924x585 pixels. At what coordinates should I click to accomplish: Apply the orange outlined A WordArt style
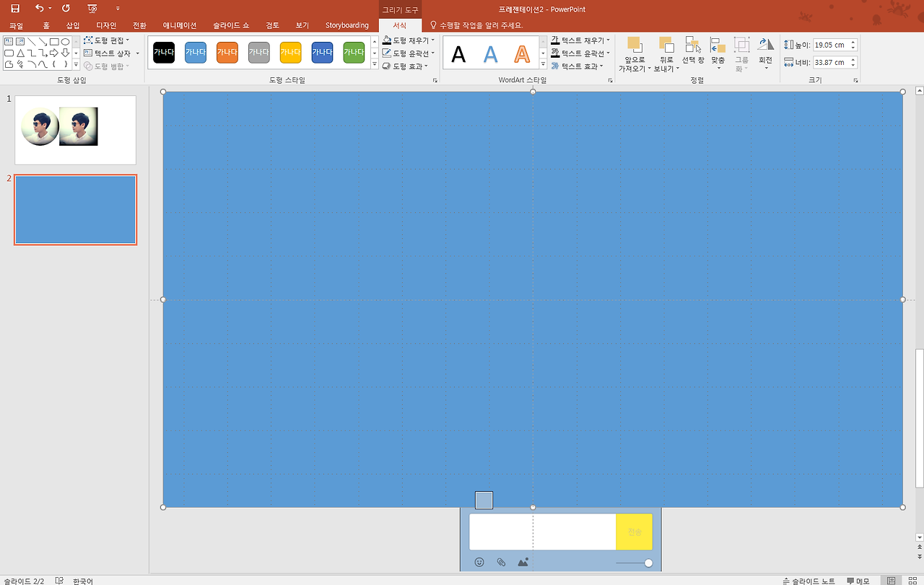tap(522, 53)
